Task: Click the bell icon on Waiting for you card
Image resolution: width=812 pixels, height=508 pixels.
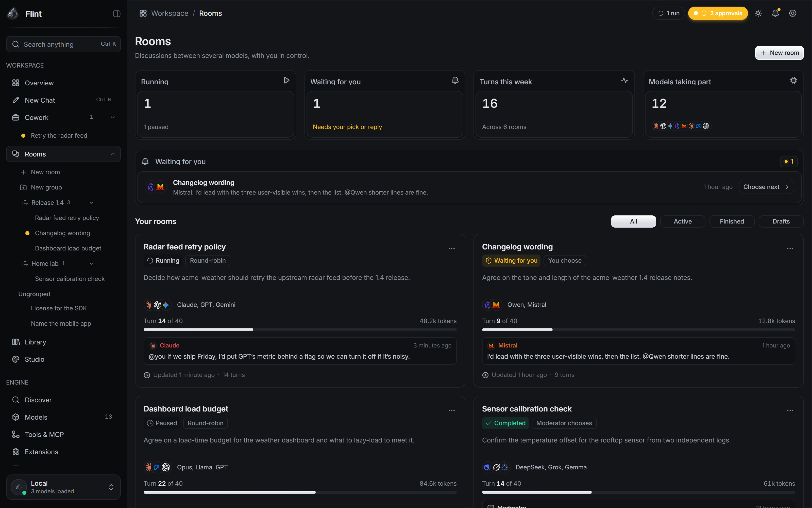Action: pos(455,80)
